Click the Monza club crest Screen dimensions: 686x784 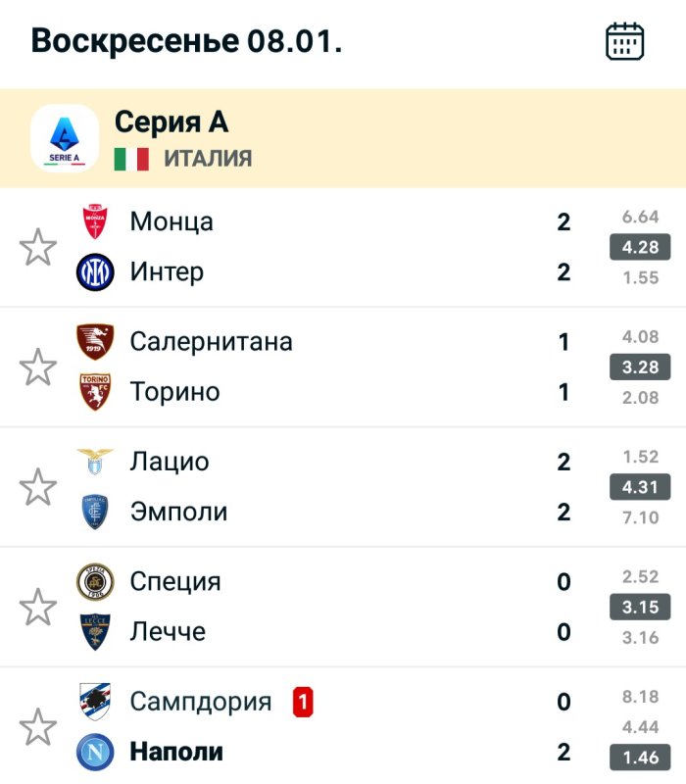click(x=95, y=221)
